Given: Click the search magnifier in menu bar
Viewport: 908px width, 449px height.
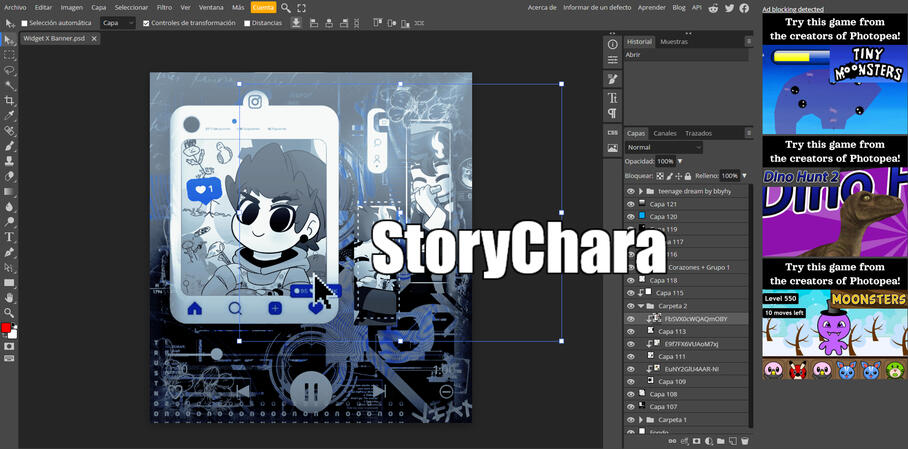Looking at the screenshot, I should point(286,7).
